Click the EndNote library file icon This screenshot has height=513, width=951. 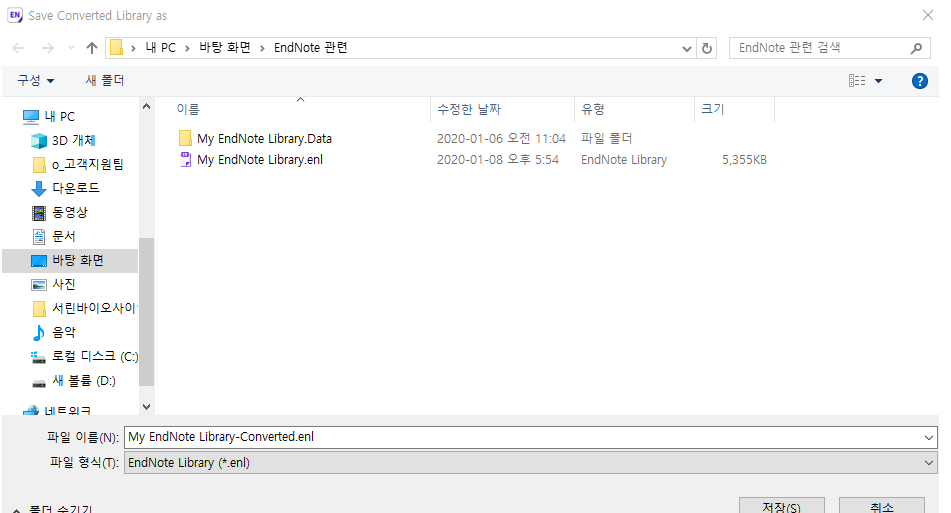(186, 159)
